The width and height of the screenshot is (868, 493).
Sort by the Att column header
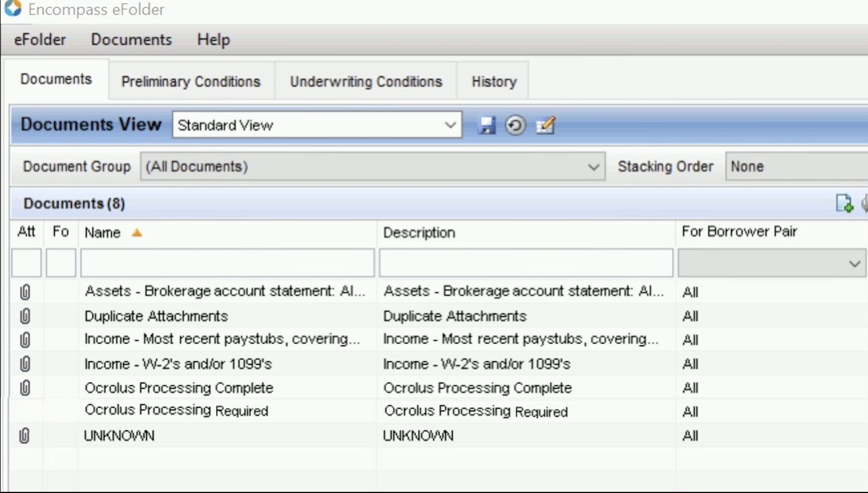(x=26, y=232)
